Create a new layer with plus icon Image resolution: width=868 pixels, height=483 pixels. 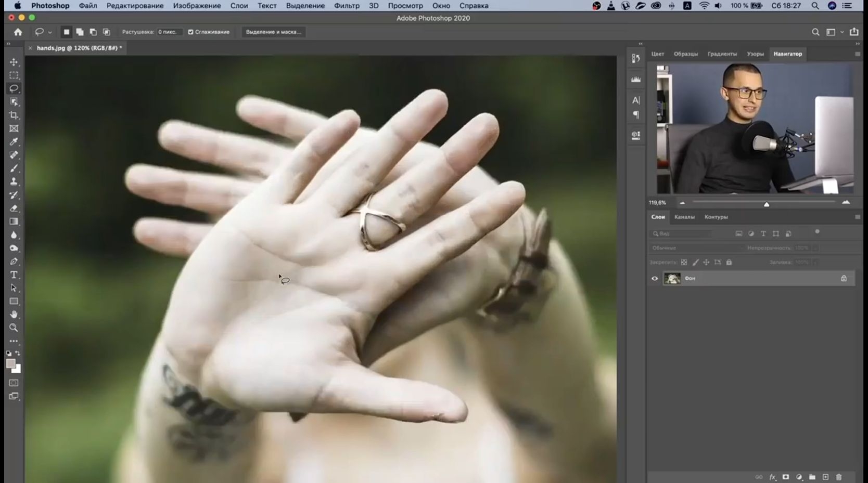[x=825, y=477]
